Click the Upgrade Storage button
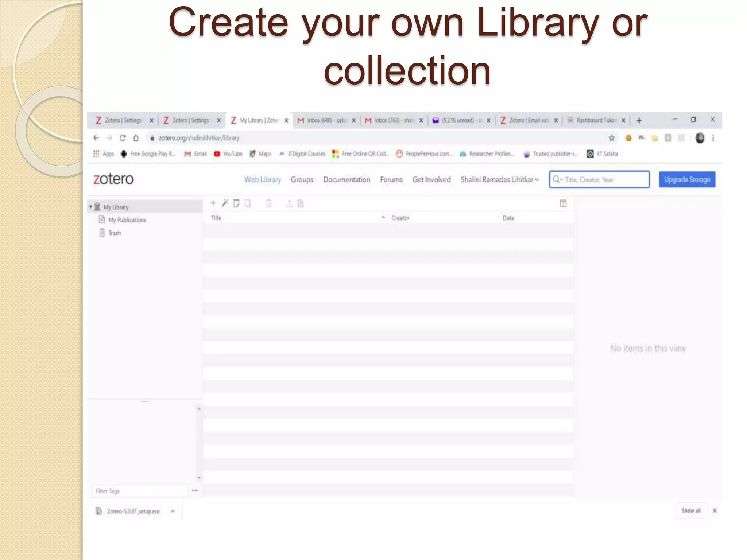Screen dimensions: 747x560 [x=687, y=179]
